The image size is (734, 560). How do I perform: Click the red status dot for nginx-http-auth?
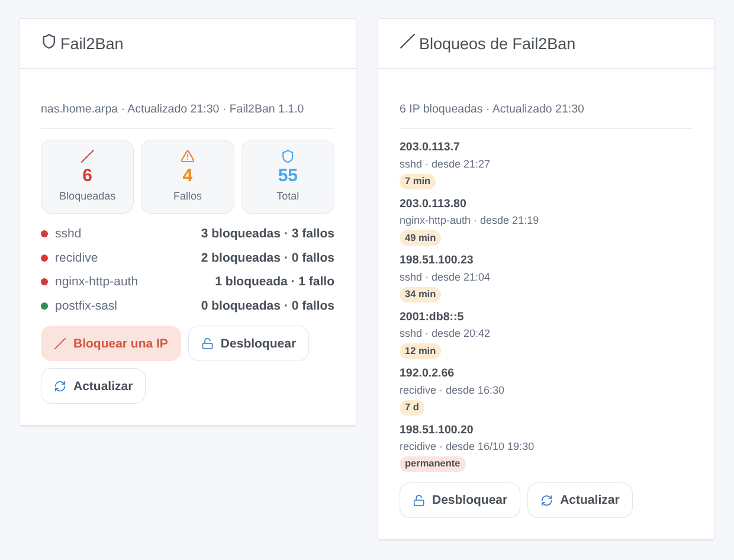point(44,282)
